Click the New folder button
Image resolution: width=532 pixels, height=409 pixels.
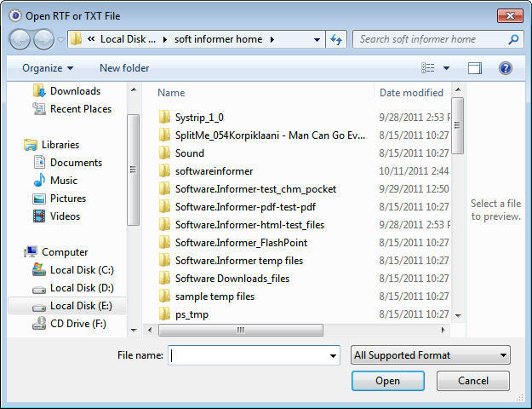(124, 68)
